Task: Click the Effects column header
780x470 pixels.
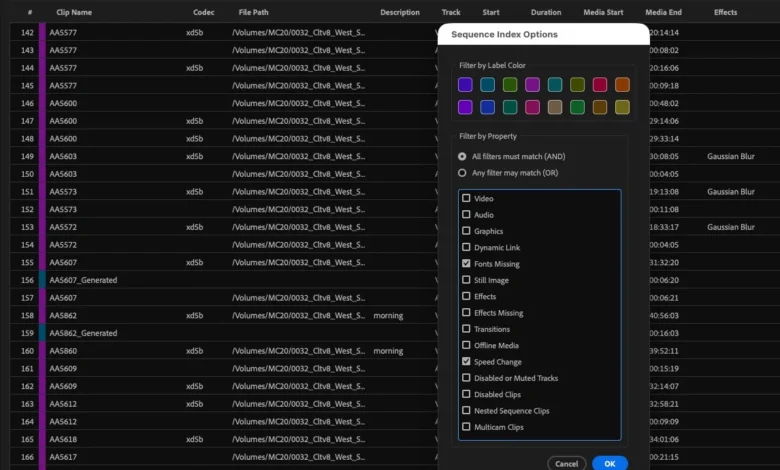Action: point(725,12)
